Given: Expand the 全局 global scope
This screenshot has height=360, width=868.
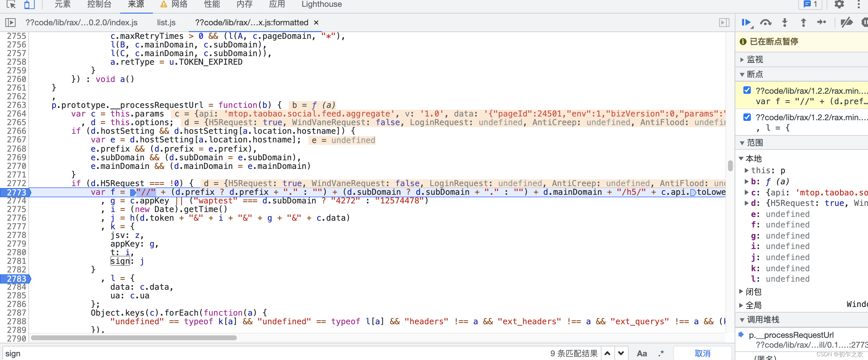Looking at the screenshot, I should click(753, 305).
